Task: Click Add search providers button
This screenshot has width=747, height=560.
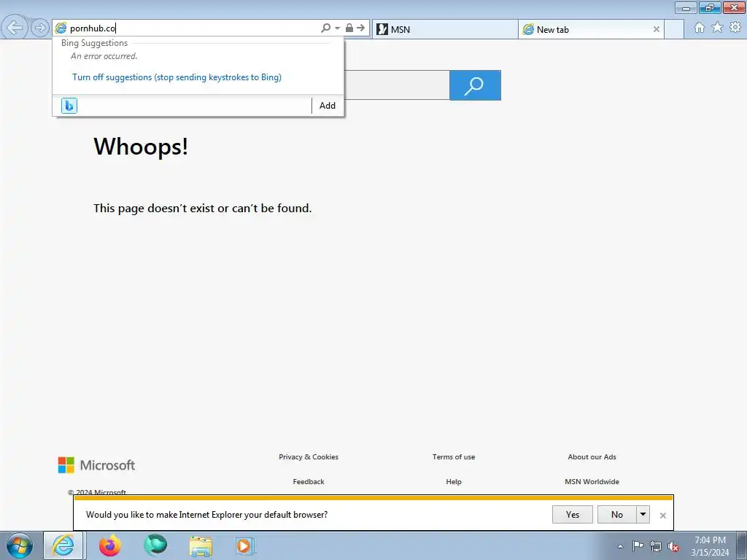Action: click(328, 106)
